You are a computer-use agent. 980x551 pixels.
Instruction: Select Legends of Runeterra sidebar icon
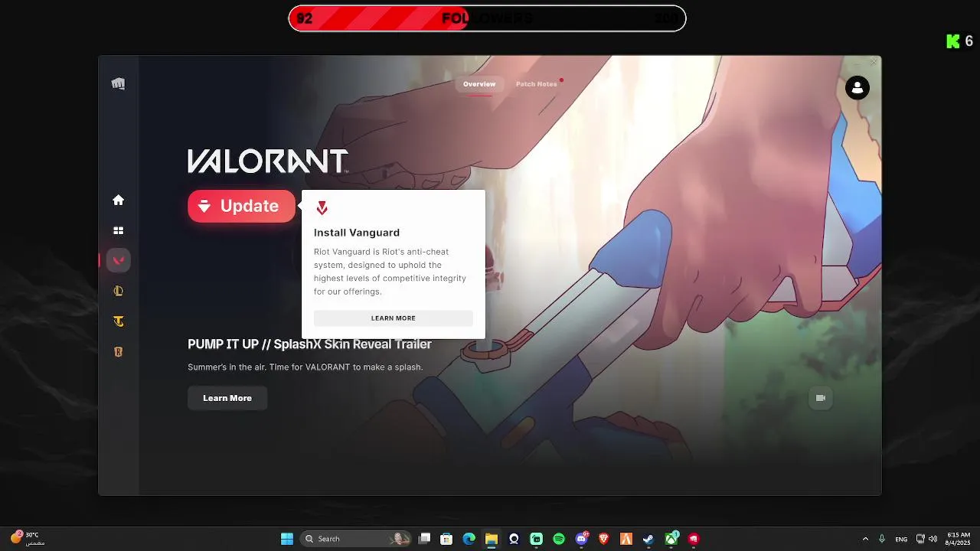[x=118, y=352]
